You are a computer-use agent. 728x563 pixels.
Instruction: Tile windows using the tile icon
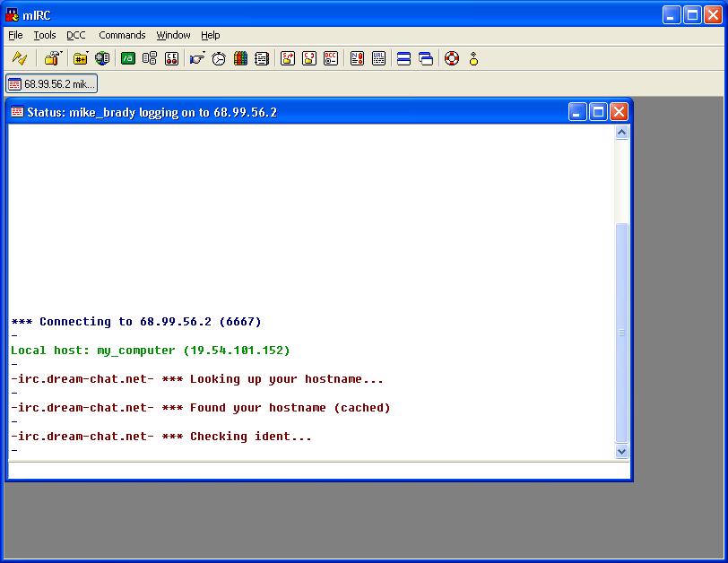pos(403,58)
